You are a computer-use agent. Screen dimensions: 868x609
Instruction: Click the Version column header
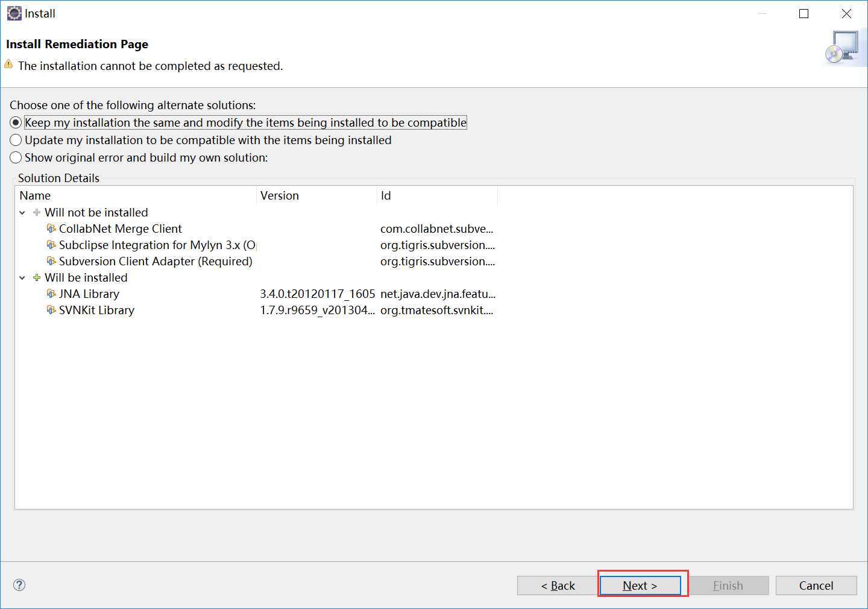(x=317, y=195)
